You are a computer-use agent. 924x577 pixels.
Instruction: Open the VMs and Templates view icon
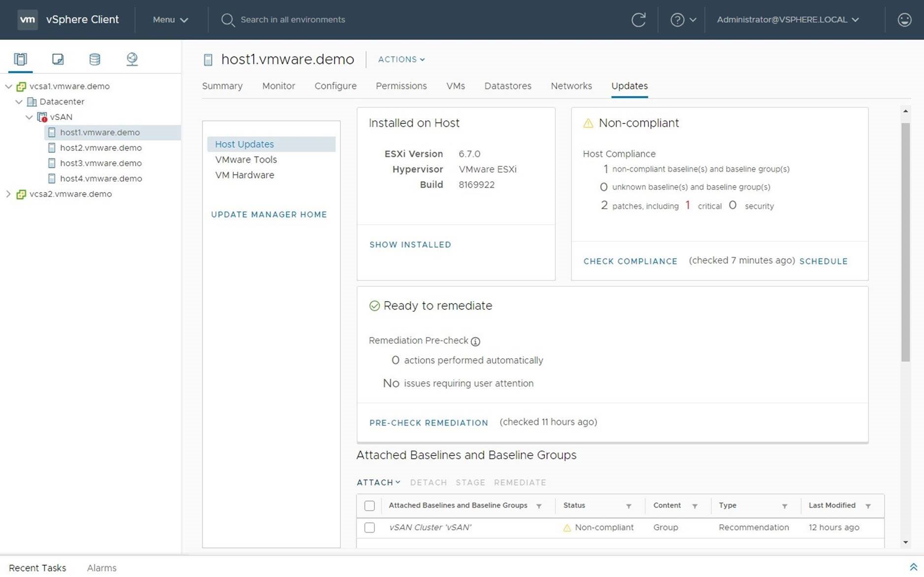58,59
